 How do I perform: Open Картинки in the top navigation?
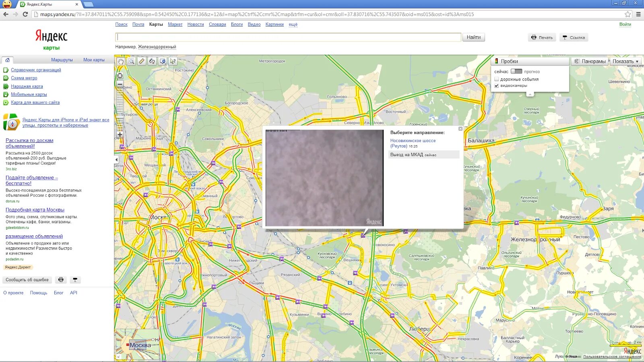point(275,25)
